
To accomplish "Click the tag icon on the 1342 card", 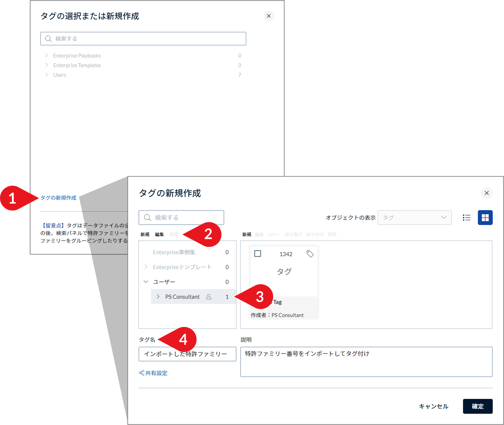I will (310, 254).
